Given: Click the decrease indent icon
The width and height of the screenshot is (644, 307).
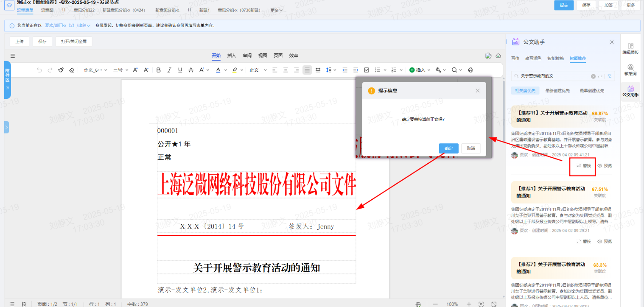Looking at the screenshot, I should click(345, 70).
